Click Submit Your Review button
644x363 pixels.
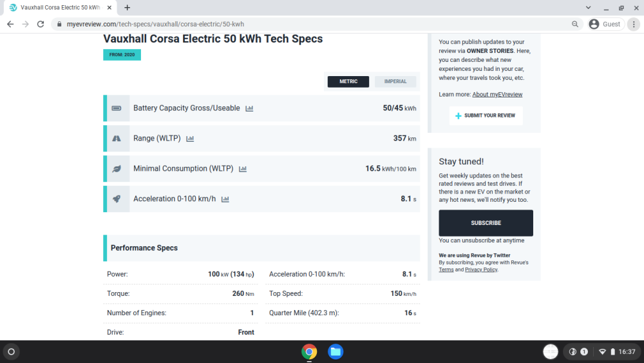486,115
